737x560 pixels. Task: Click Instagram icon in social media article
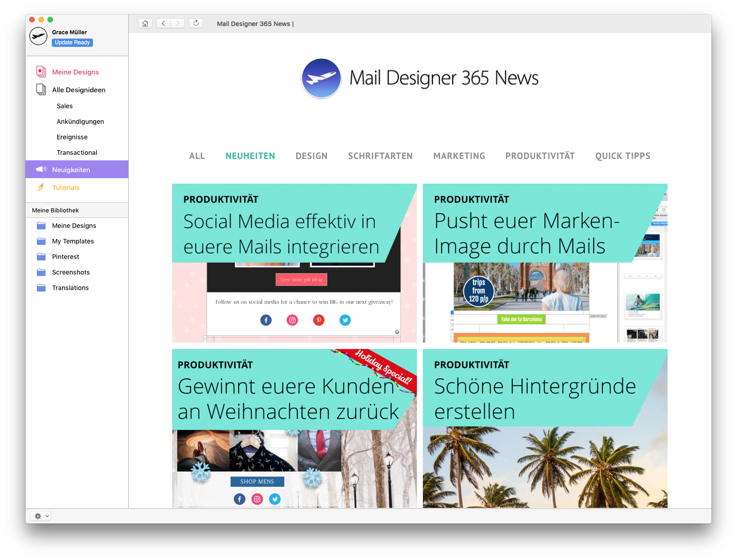[292, 320]
